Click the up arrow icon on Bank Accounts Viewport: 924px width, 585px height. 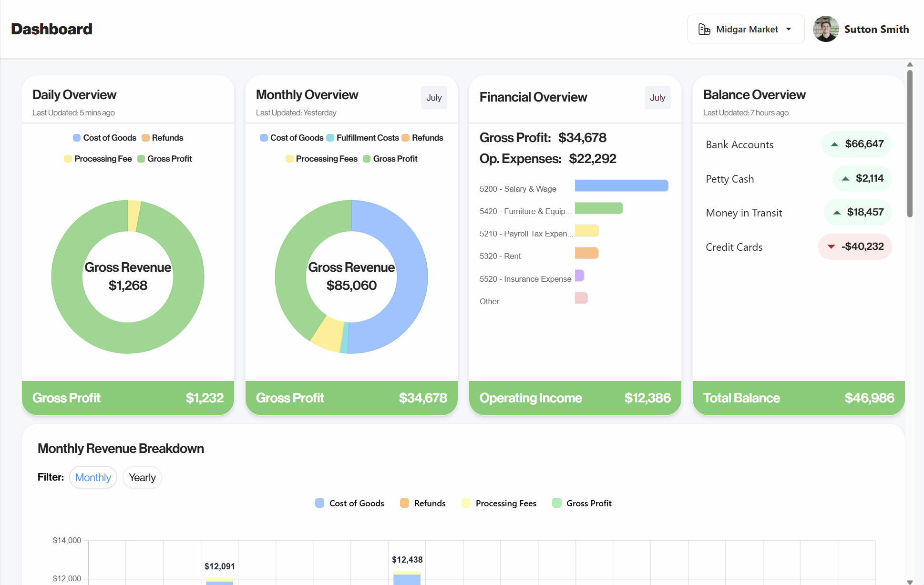(x=834, y=144)
